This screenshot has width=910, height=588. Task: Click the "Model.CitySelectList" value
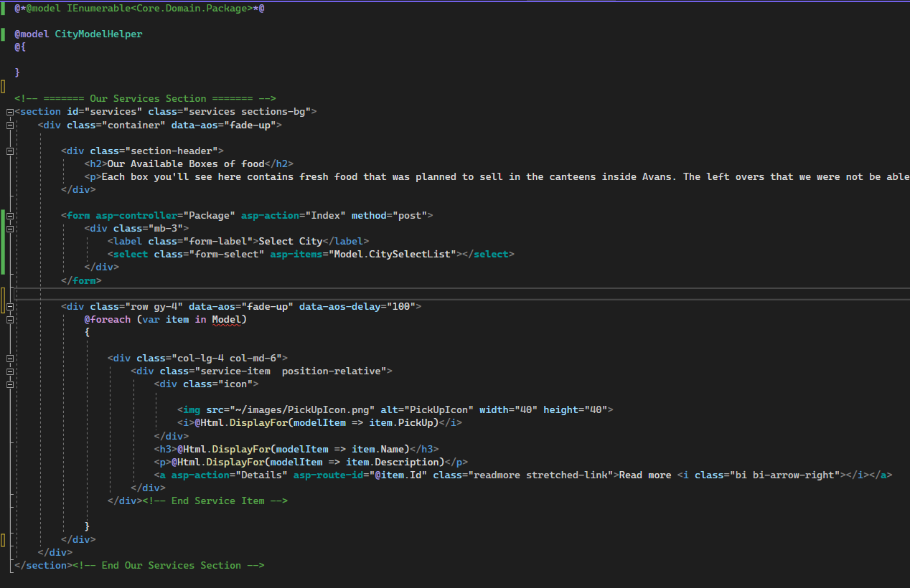coord(392,254)
